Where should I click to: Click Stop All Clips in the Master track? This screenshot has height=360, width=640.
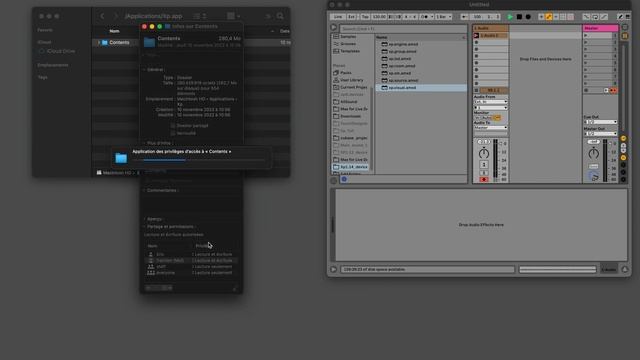click(x=587, y=90)
